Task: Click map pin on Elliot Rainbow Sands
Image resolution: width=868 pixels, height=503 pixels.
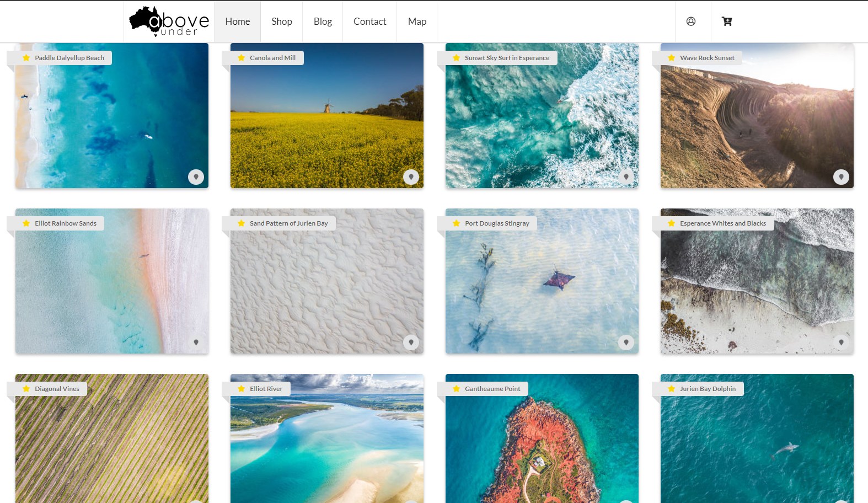Action: coord(196,343)
